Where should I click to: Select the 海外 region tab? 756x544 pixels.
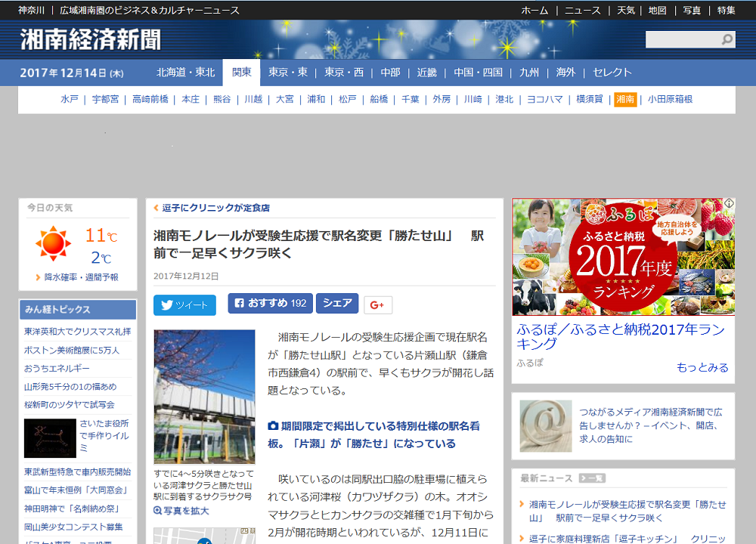click(x=565, y=73)
